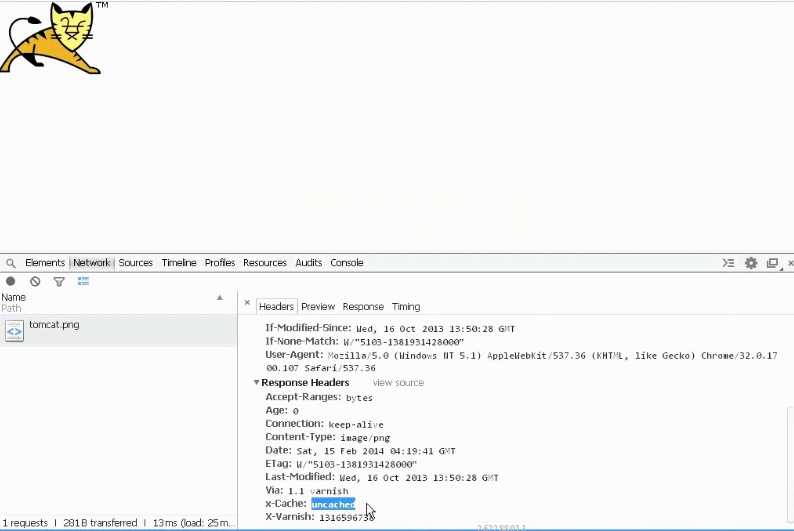Click the 'Connection: keep-alive' header line
794x531 pixels.
[324, 424]
